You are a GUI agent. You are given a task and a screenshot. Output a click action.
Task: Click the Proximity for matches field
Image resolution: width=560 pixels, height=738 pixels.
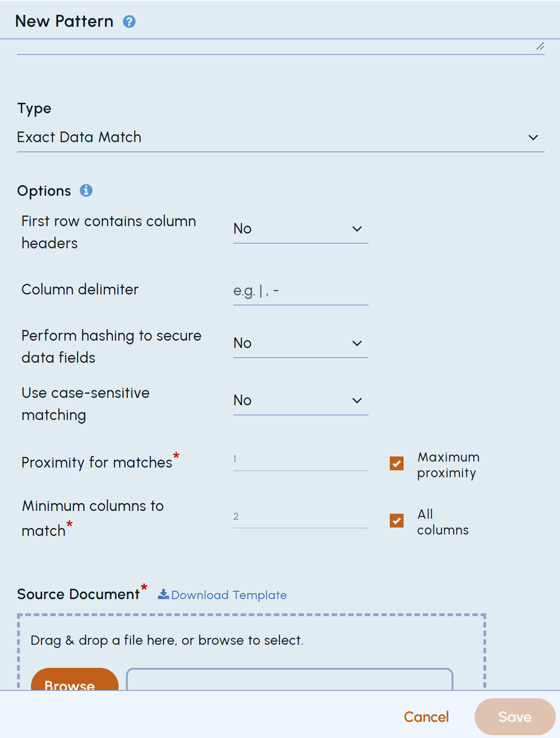(301, 460)
